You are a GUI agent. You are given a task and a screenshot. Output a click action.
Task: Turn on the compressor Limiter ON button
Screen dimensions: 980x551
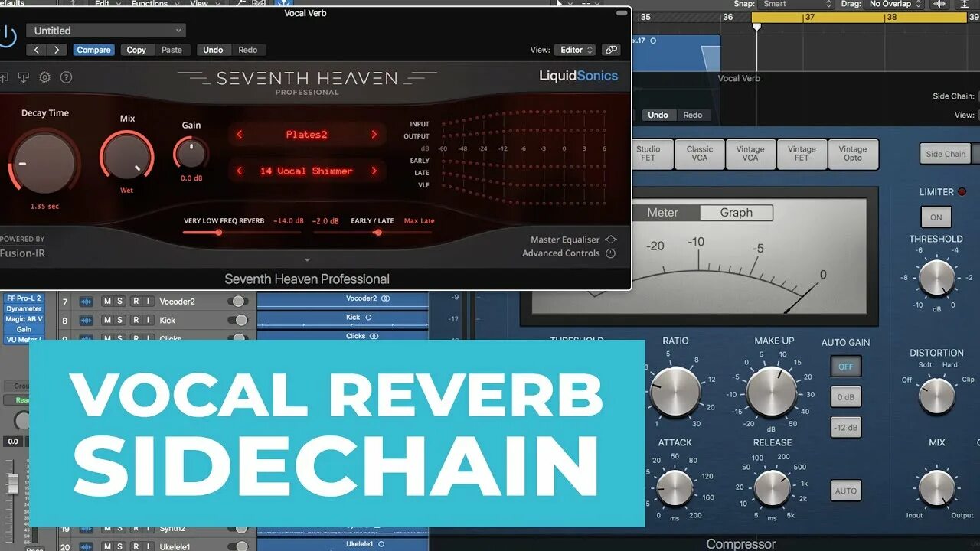tap(936, 217)
